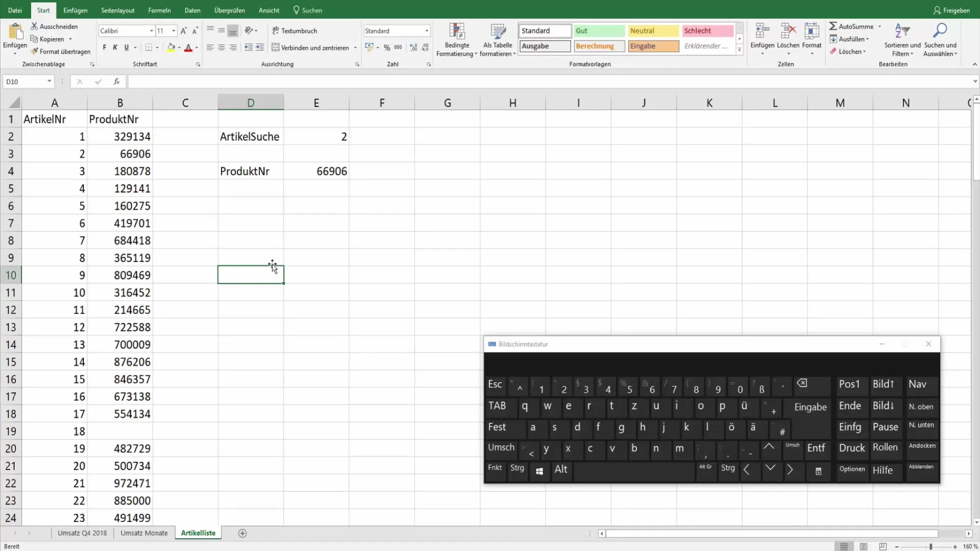Click Ausschneiden scissors icon

point(34,26)
